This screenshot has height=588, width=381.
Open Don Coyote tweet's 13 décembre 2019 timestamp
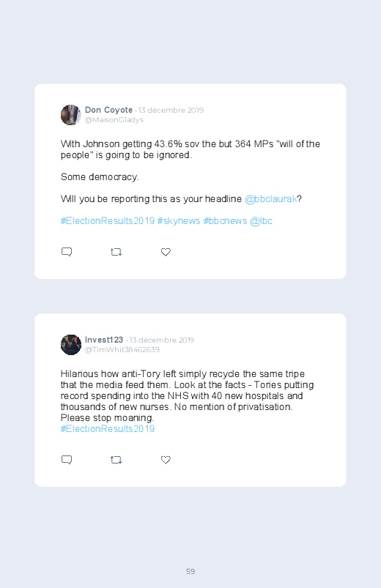click(171, 111)
